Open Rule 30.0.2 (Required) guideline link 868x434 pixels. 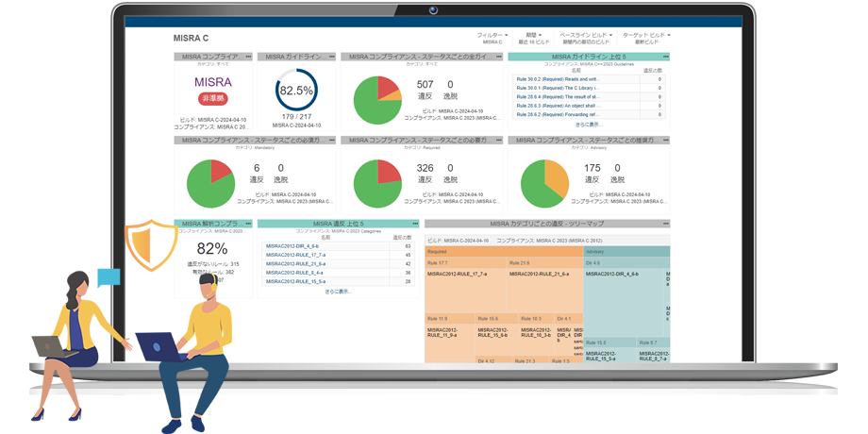(x=558, y=79)
